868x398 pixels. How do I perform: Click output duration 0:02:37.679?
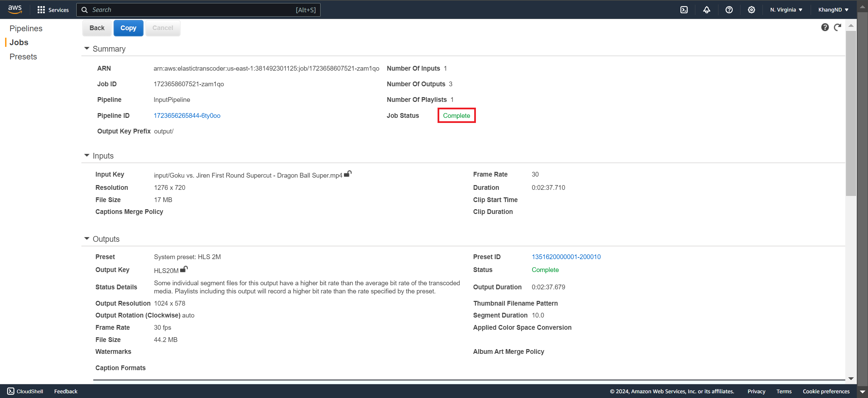pyautogui.click(x=548, y=287)
